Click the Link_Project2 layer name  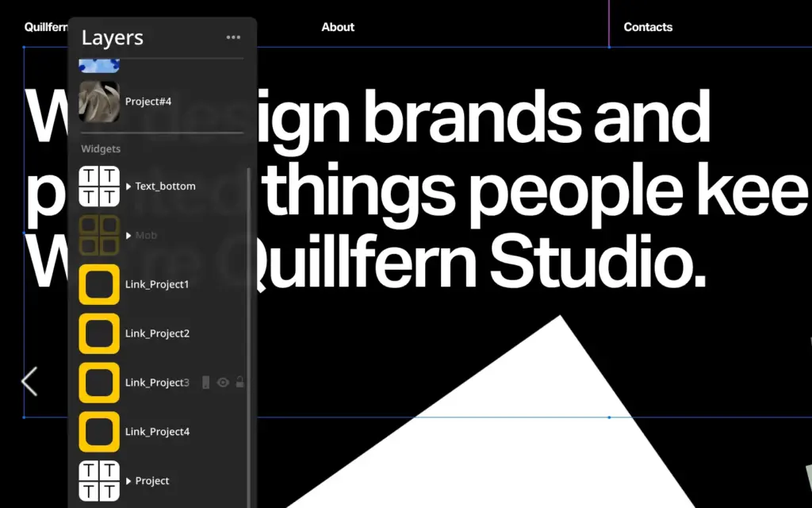click(x=158, y=333)
